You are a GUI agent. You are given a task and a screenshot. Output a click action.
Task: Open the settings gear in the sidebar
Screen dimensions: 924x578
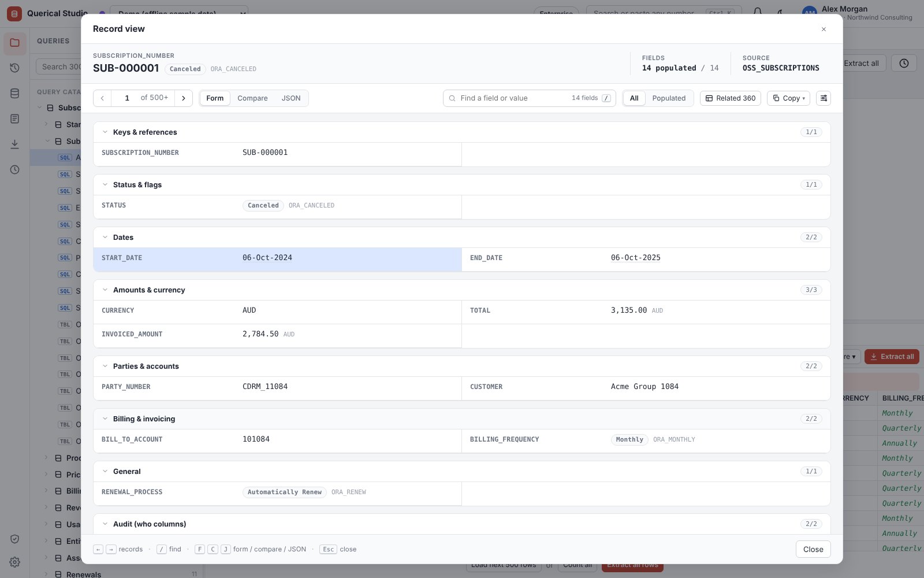[x=15, y=562]
